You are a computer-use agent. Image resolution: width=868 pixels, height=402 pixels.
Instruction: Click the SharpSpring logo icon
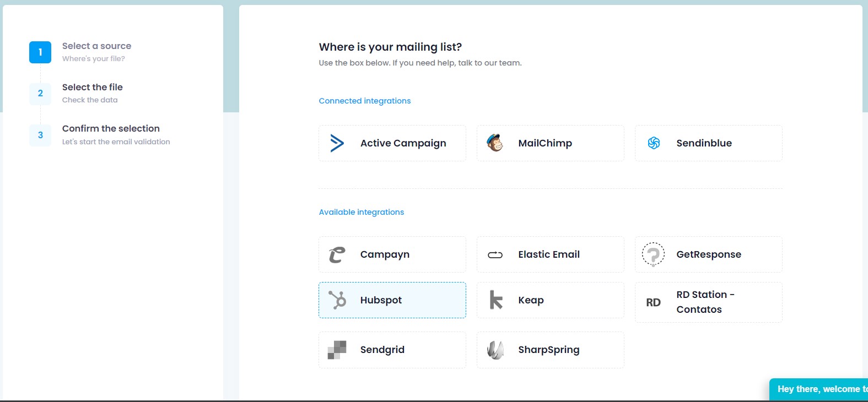[495, 350]
